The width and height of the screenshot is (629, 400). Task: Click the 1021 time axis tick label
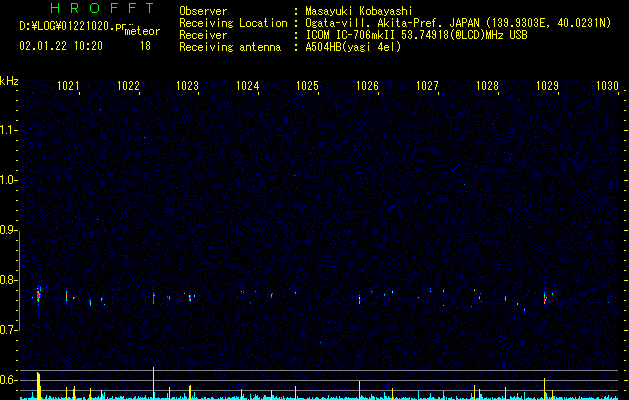point(68,86)
